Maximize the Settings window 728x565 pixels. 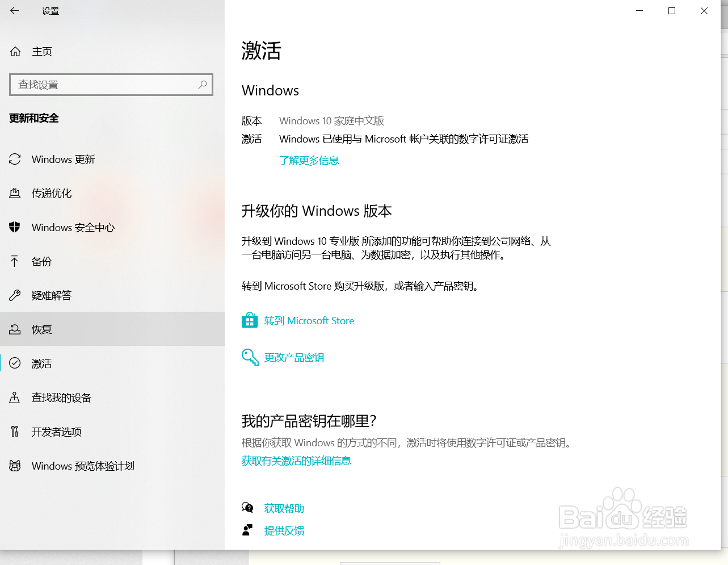(x=672, y=11)
